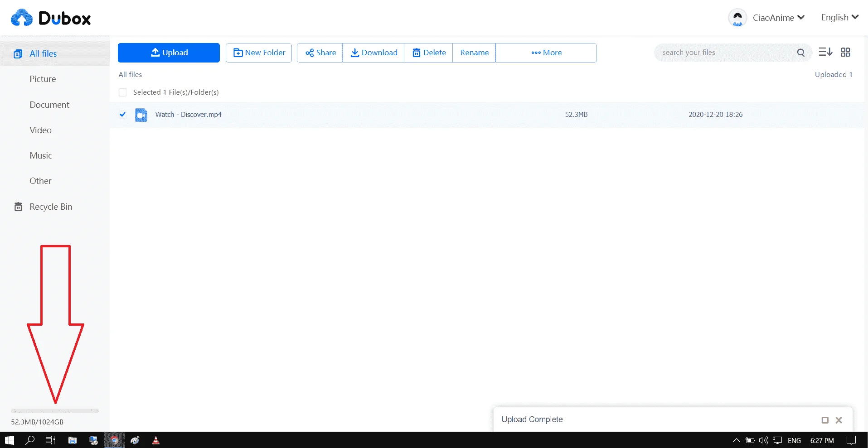Toggle the select-all files checkbox
The width and height of the screenshot is (868, 448).
coord(122,92)
